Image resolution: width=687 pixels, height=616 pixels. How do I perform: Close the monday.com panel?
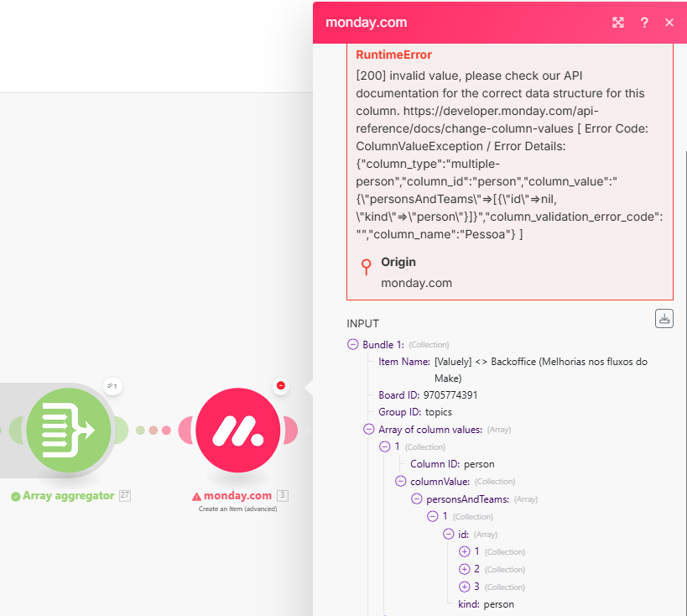click(669, 23)
